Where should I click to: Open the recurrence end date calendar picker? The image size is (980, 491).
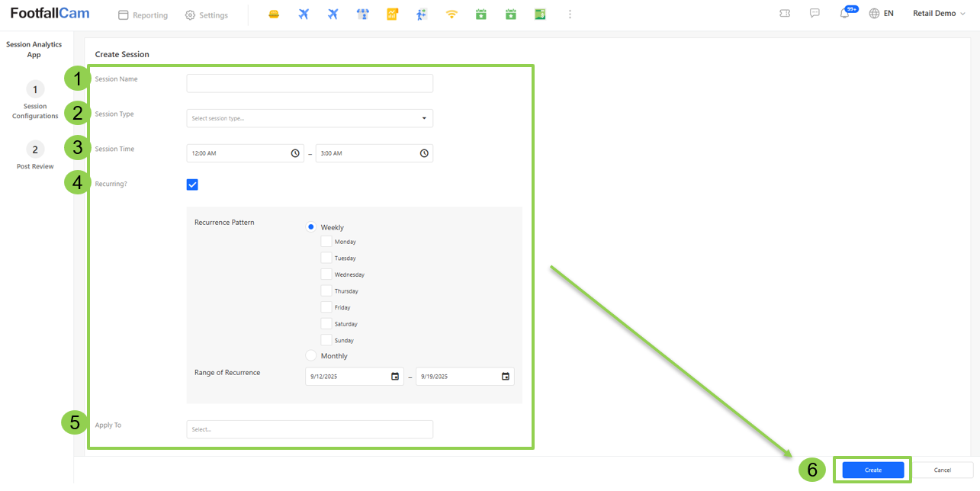pos(506,377)
